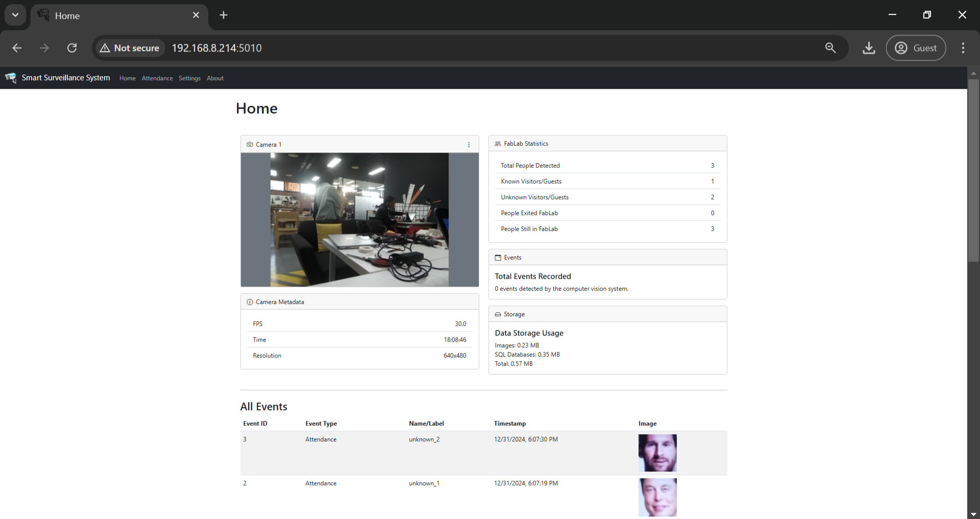The image size is (980, 519).
Task: Click the zoom magnifier icon in address bar
Action: pyautogui.click(x=830, y=48)
